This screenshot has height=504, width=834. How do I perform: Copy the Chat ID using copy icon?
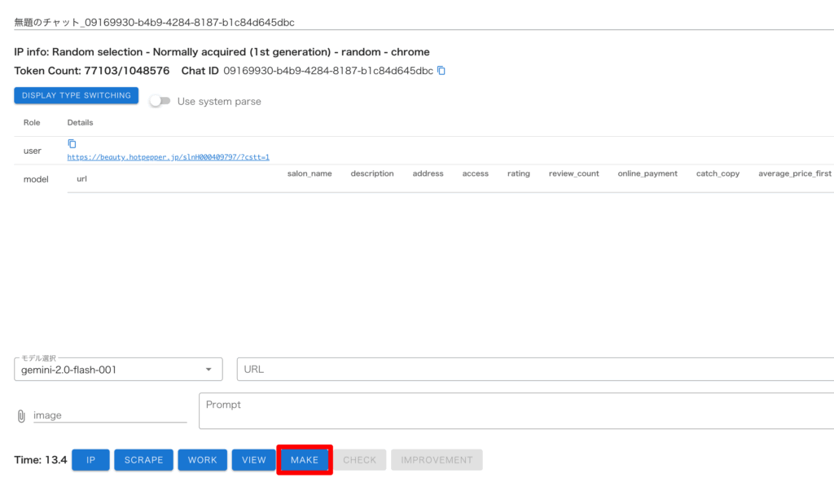tap(441, 71)
